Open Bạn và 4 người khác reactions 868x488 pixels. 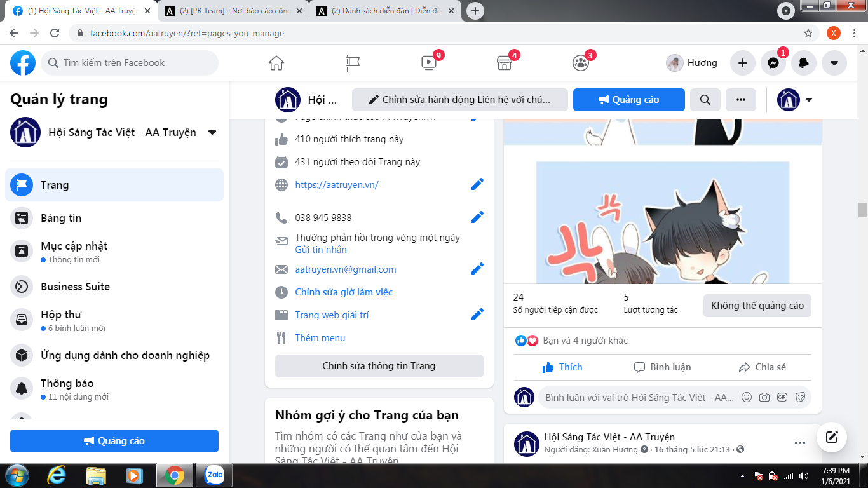point(585,341)
